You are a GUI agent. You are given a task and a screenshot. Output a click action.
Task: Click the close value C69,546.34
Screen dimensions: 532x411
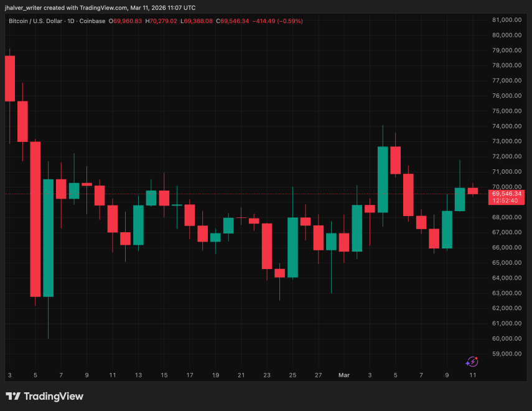click(x=232, y=21)
